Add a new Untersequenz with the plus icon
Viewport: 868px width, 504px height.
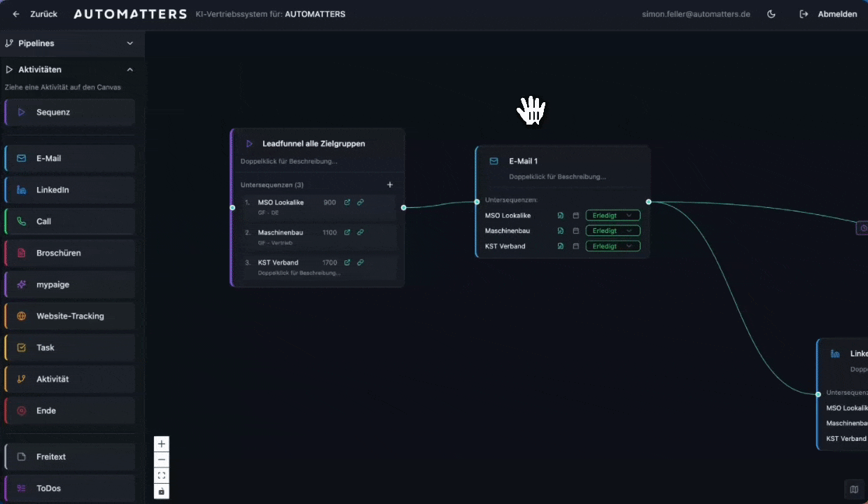tap(390, 185)
